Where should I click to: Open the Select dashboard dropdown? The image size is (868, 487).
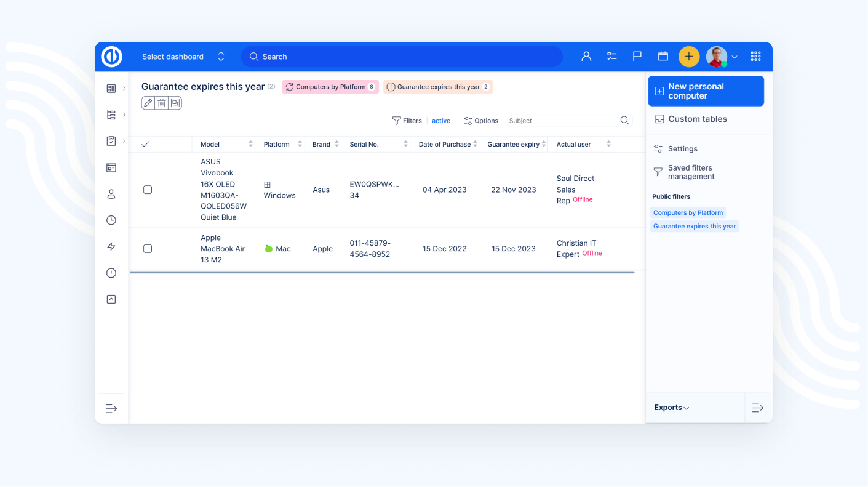tap(183, 57)
